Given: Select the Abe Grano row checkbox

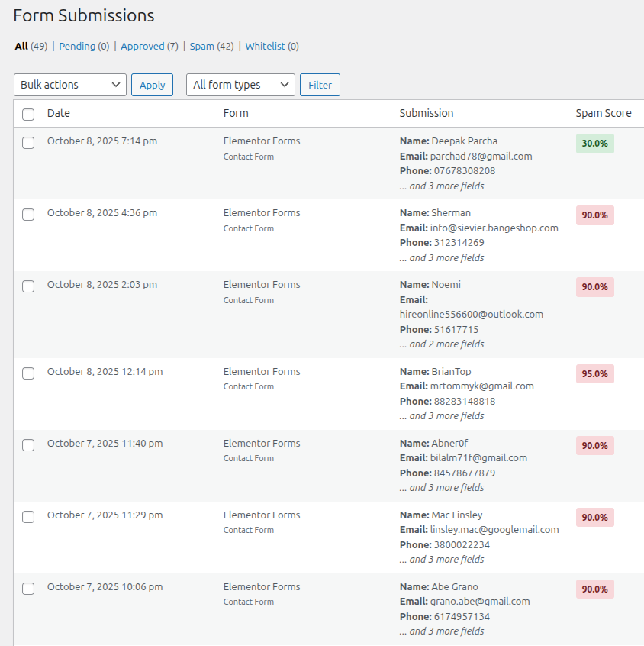Looking at the screenshot, I should pos(28,589).
